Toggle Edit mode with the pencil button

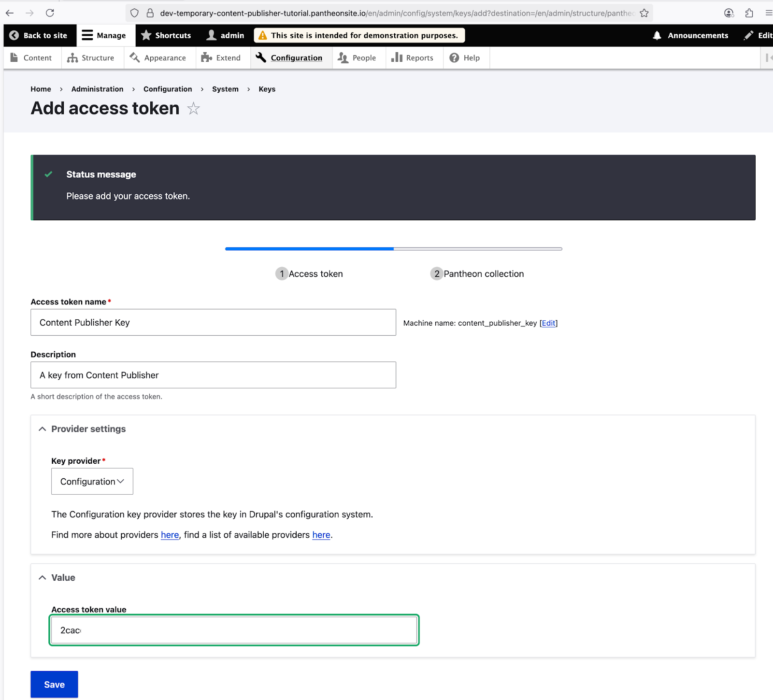point(758,35)
